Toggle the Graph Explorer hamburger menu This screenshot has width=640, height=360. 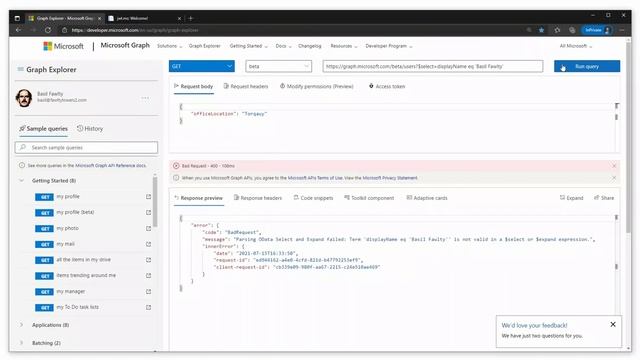pos(20,69)
